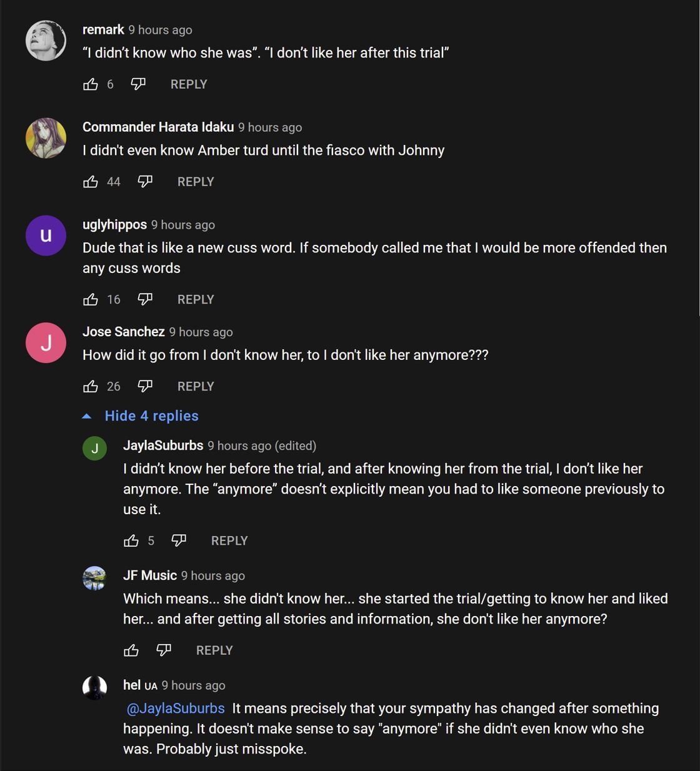Screen dimensions: 700x771
Task: Dislike JaylaSuburbs' reply
Action: (x=179, y=541)
